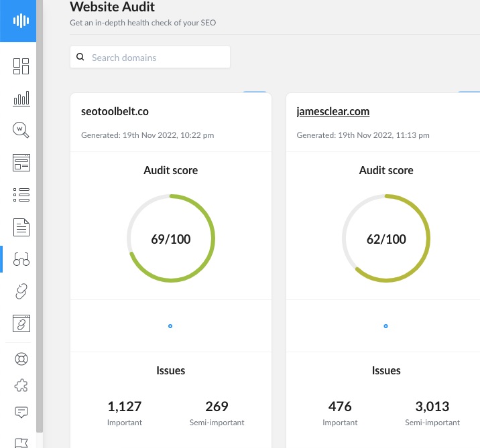Open the jamesclear.com audit link
This screenshot has width=480, height=448.
(x=333, y=112)
